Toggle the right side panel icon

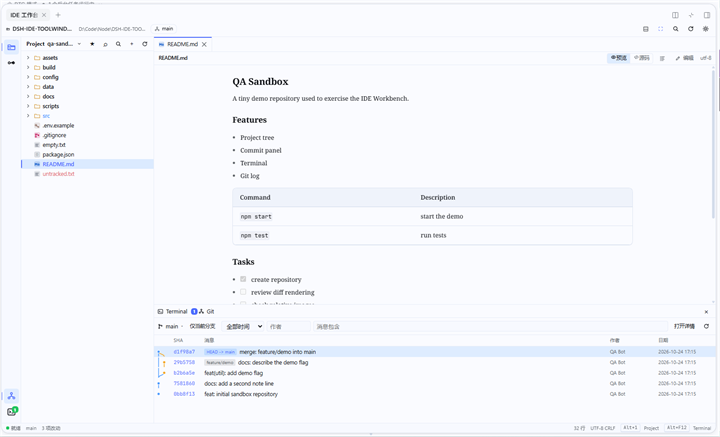707,15
